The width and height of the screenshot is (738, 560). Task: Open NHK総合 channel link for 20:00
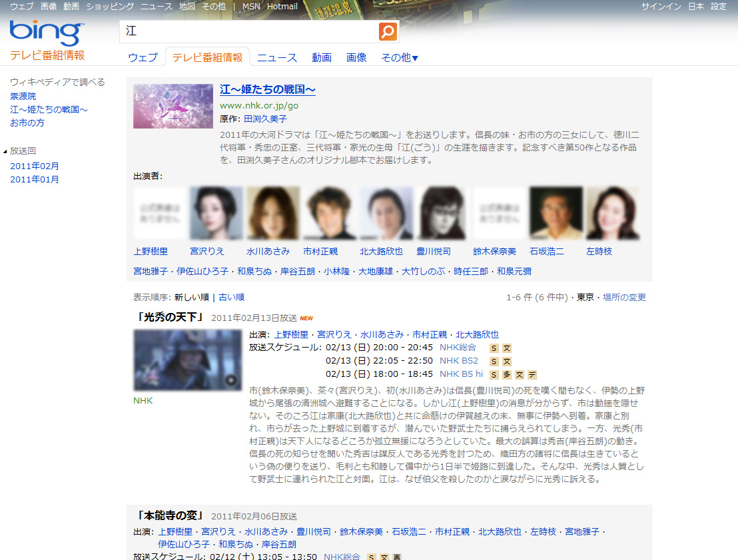458,348
